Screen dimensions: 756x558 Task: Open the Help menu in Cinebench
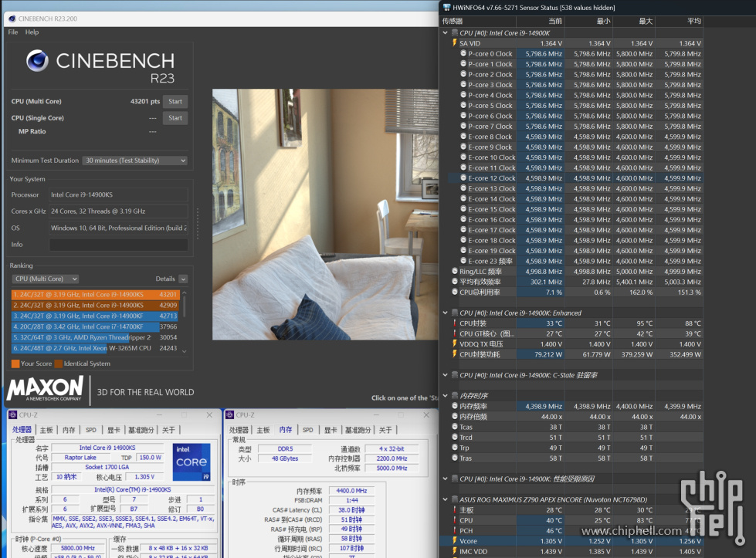point(32,32)
